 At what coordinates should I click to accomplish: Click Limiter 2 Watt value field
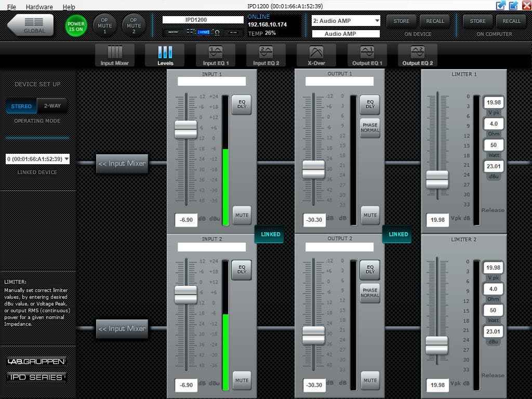[x=493, y=311]
